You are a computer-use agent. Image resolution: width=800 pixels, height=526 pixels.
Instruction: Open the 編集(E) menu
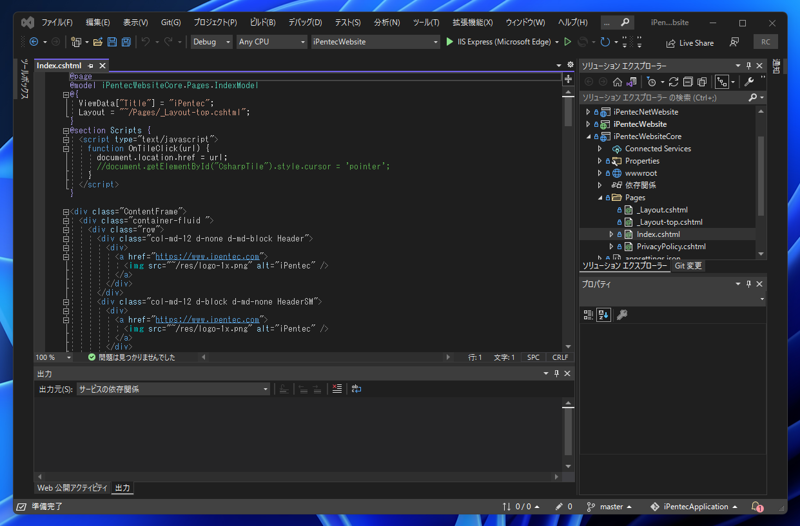[x=97, y=22]
